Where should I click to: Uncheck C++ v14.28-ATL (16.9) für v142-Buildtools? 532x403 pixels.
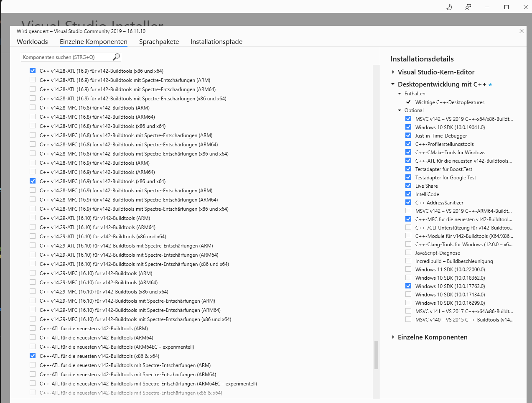tap(33, 70)
